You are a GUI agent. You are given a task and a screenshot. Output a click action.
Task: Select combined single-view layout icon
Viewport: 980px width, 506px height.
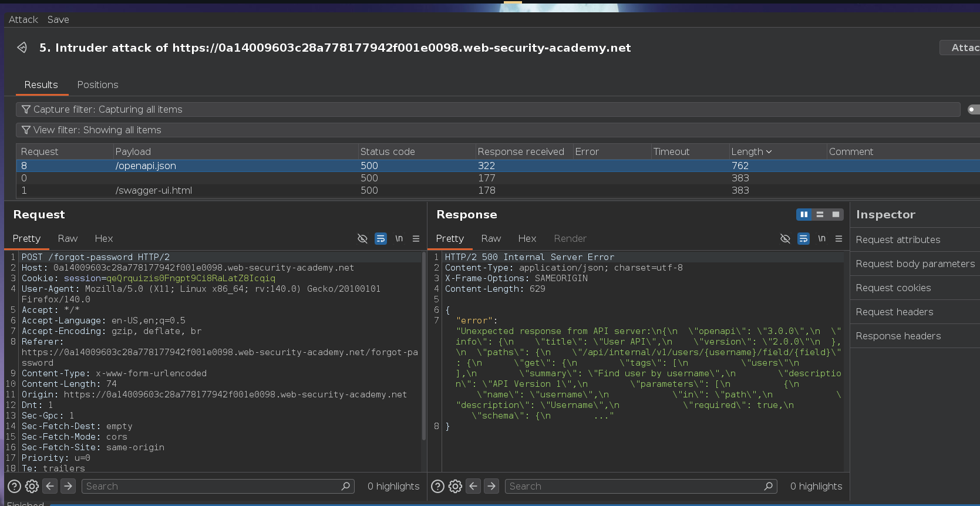tap(836, 214)
